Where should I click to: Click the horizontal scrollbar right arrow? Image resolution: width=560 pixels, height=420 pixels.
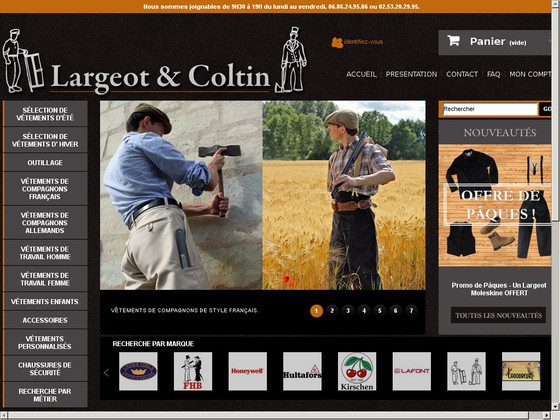547,416
